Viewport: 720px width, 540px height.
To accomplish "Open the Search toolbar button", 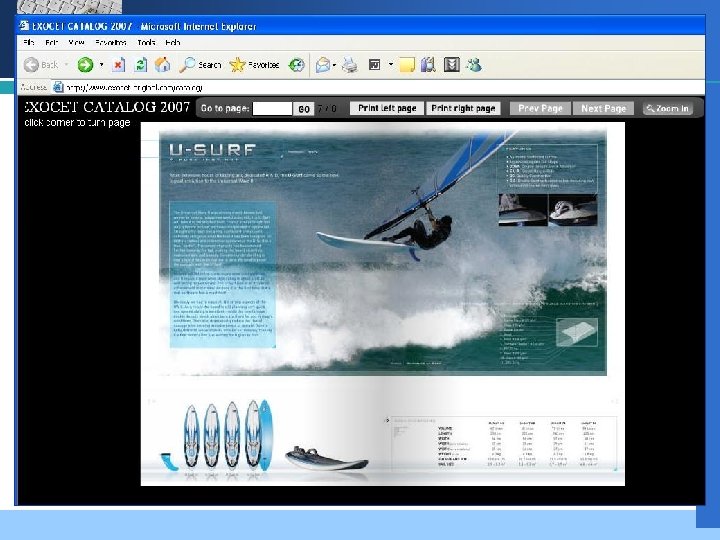I will click(200, 65).
